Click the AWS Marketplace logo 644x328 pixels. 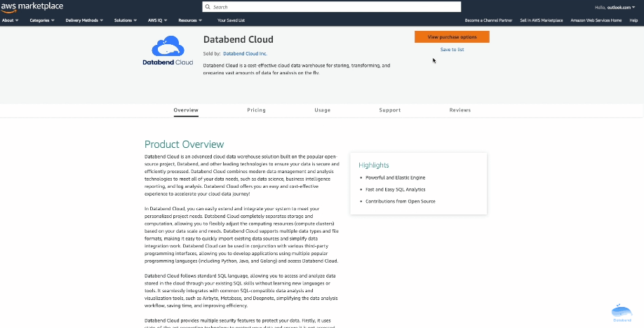pyautogui.click(x=32, y=7)
